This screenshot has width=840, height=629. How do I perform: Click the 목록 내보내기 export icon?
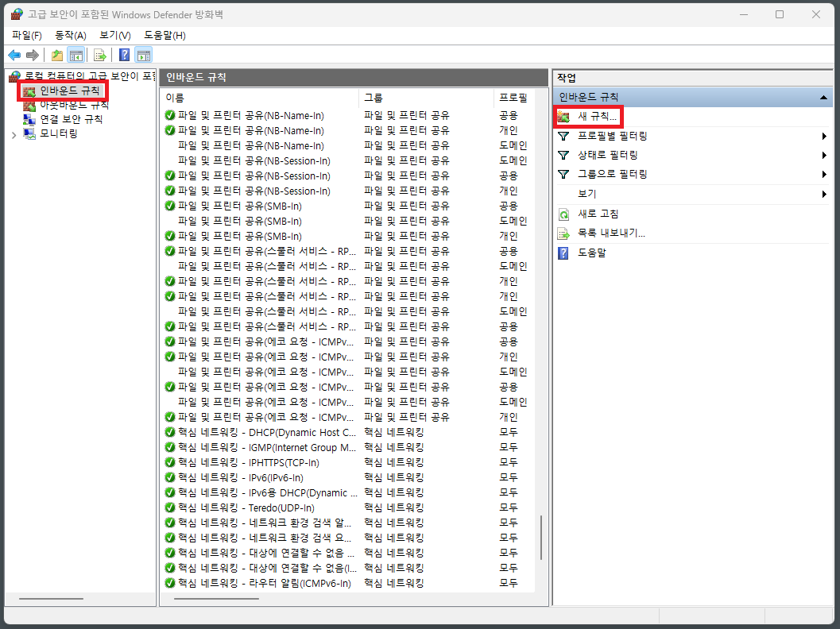[x=563, y=233]
